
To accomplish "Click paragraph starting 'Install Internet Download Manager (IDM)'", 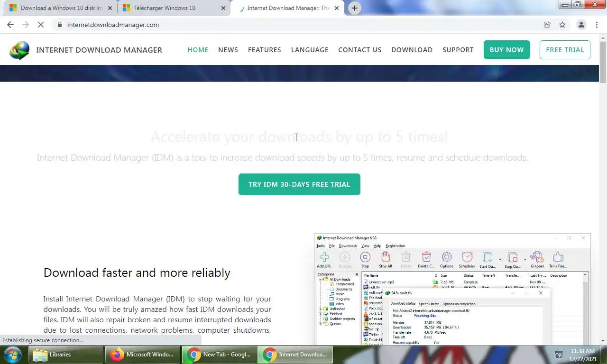I will click(x=157, y=315).
